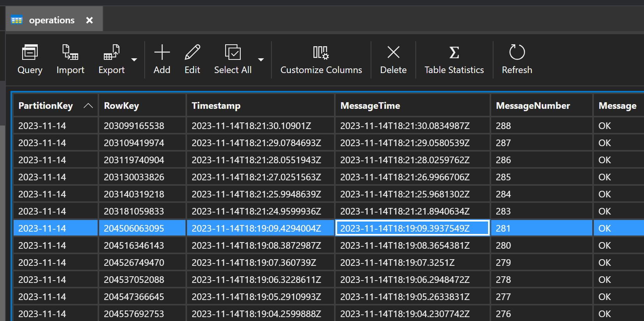Open the Query tool

point(30,59)
